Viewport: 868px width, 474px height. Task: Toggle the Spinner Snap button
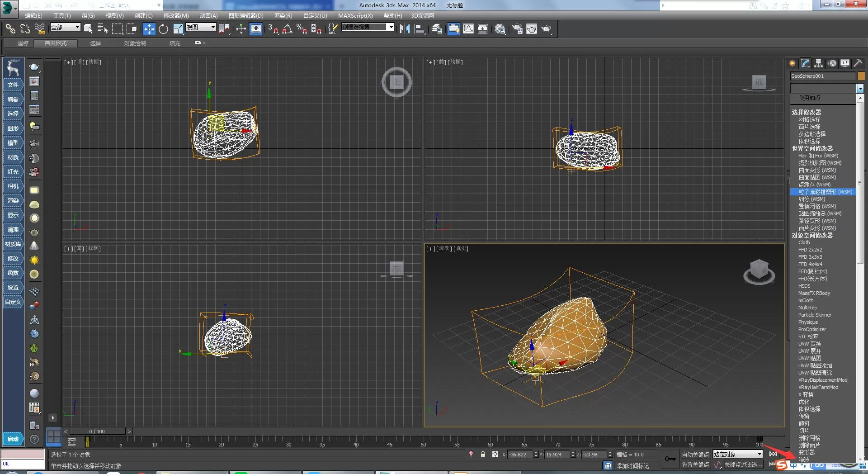(x=316, y=28)
